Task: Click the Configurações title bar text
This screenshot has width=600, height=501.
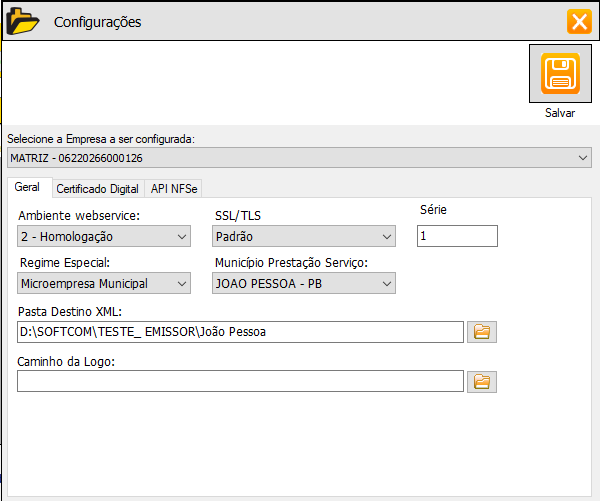Action: (97, 21)
